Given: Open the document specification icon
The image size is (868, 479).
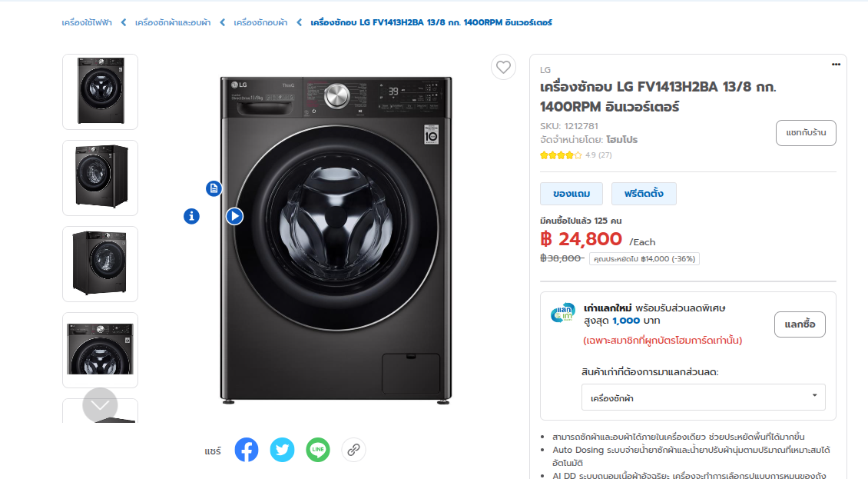Looking at the screenshot, I should pyautogui.click(x=214, y=188).
